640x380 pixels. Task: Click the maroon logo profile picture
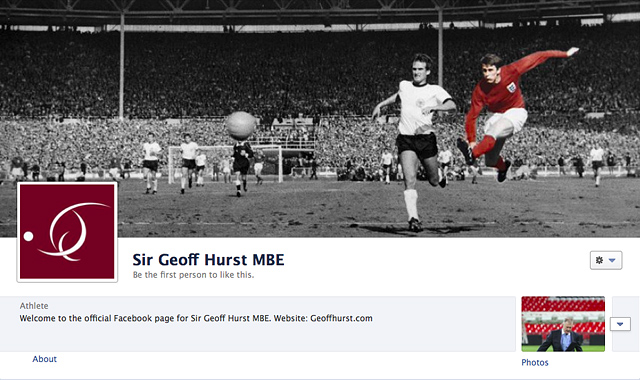pyautogui.click(x=67, y=232)
